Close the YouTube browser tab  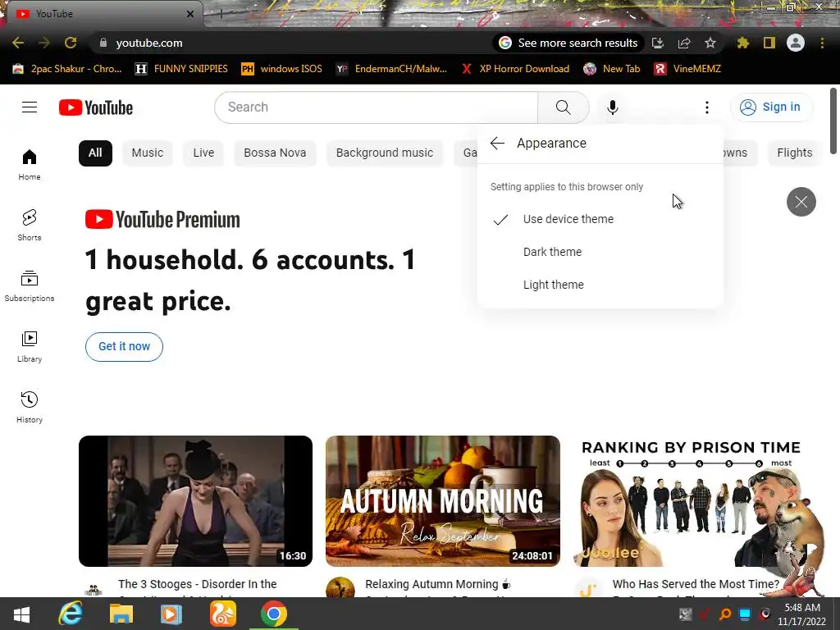coord(189,14)
